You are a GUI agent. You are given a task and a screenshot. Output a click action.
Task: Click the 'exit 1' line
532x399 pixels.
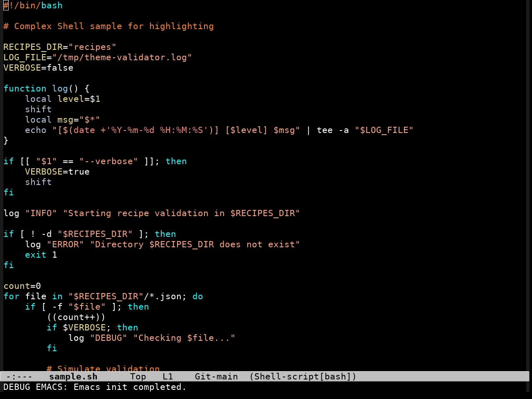click(x=41, y=255)
